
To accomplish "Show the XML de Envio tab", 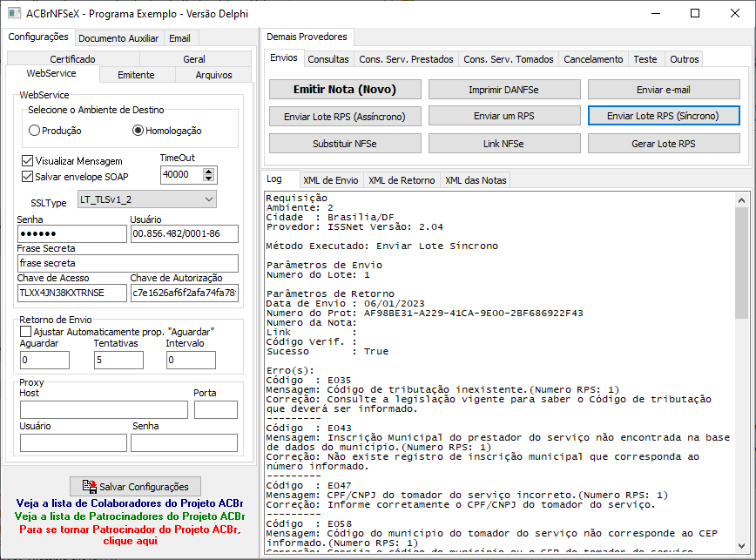I will click(x=331, y=180).
